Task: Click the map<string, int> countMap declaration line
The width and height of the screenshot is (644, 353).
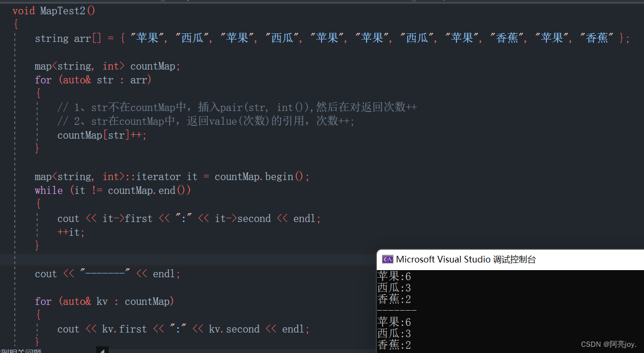Action: (108, 66)
